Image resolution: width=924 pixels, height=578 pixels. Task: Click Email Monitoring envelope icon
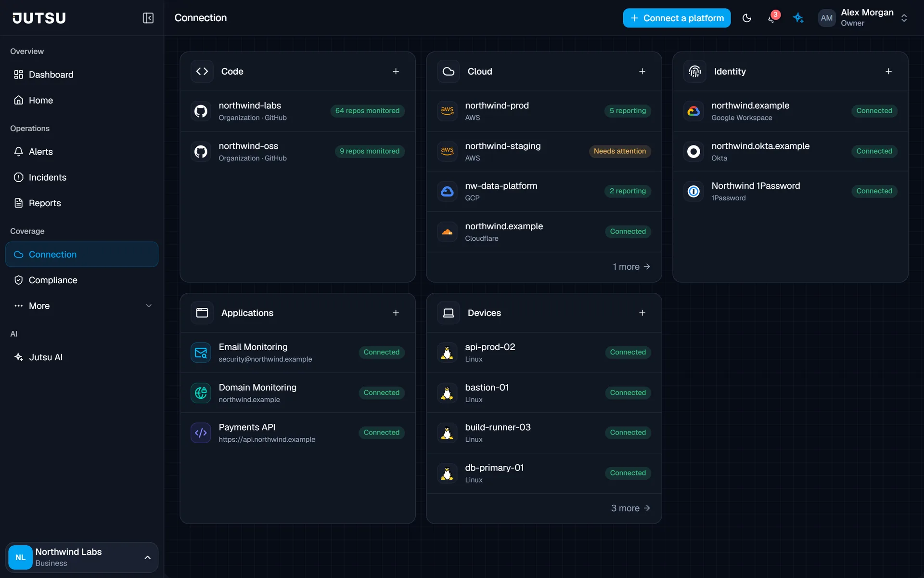click(x=201, y=353)
